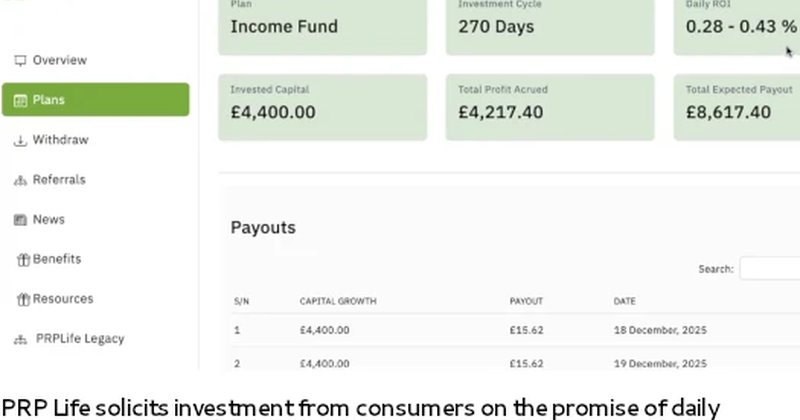Sort by Capital Growth column header
800x420 pixels.
(x=338, y=301)
